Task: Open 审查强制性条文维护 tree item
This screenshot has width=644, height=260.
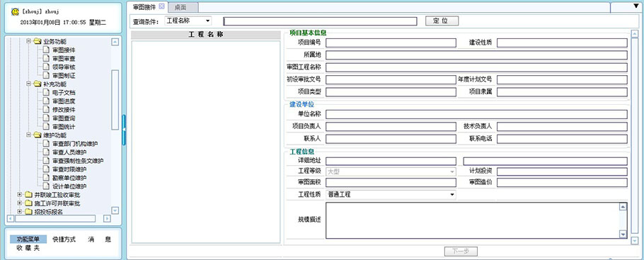Action: [x=78, y=161]
